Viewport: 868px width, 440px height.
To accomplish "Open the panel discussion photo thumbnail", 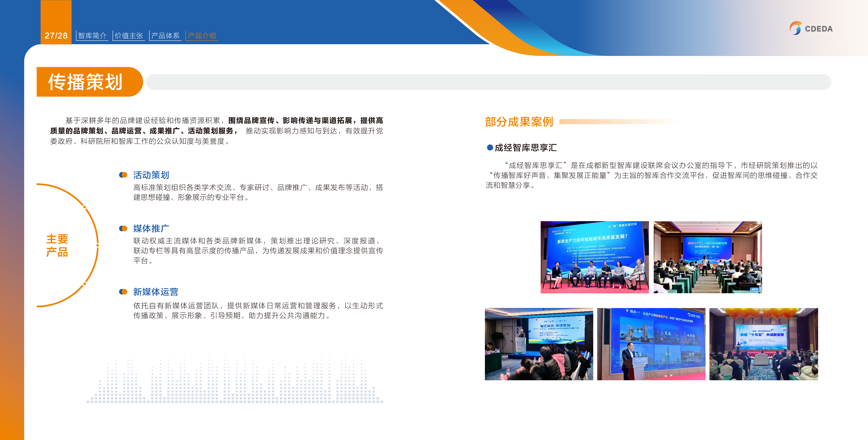I will pyautogui.click(x=595, y=258).
